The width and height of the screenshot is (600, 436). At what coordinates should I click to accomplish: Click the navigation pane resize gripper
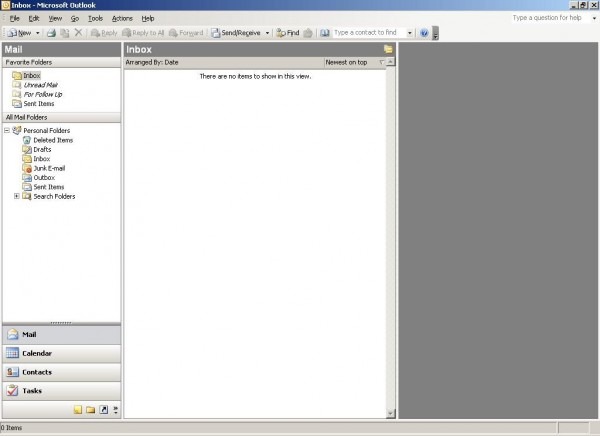point(61,323)
